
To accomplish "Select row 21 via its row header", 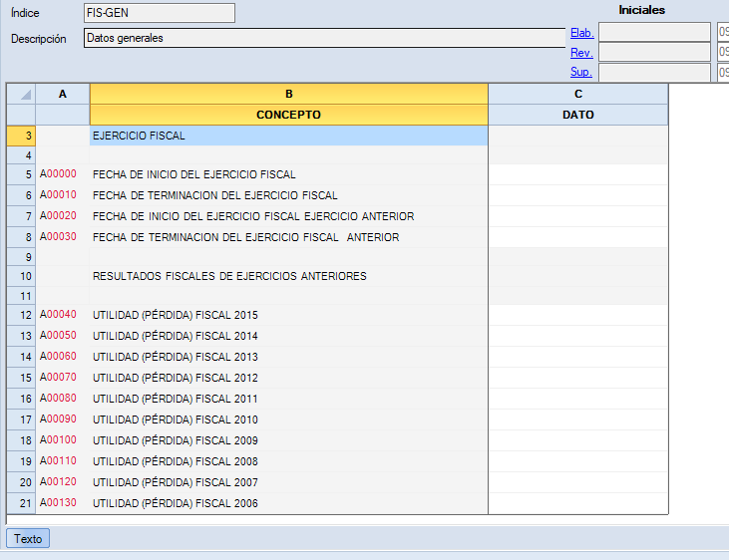I will pyautogui.click(x=21, y=503).
